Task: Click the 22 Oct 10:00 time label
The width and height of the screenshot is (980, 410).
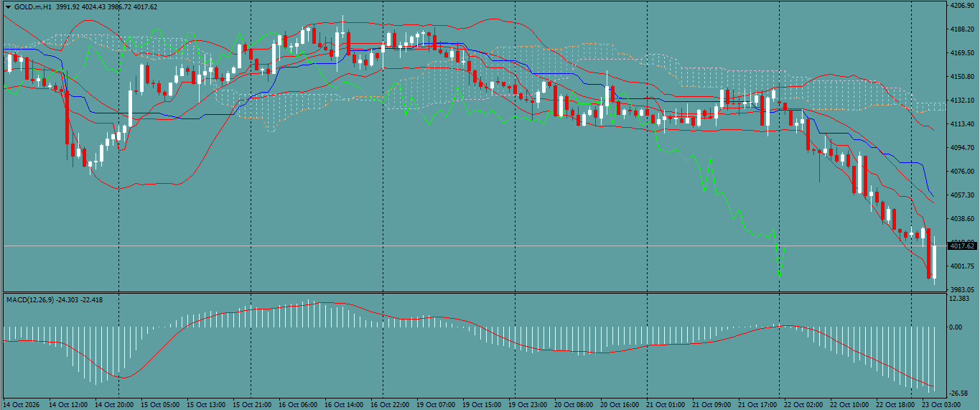Action: pyautogui.click(x=850, y=405)
